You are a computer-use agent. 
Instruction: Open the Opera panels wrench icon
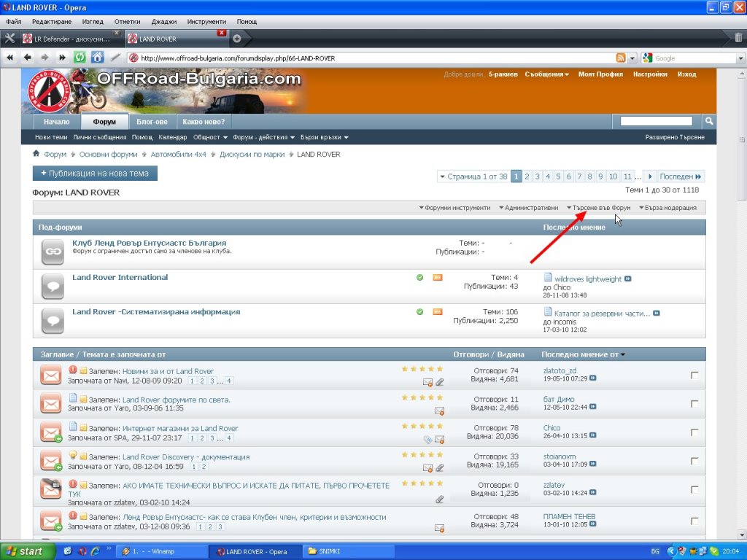9,39
